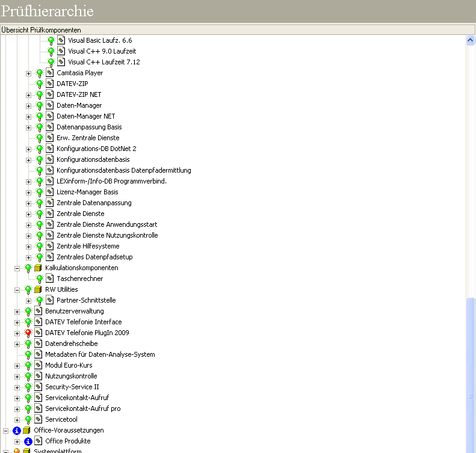
Task: Click the green status light beside Security-Service II
Action: pyautogui.click(x=28, y=387)
